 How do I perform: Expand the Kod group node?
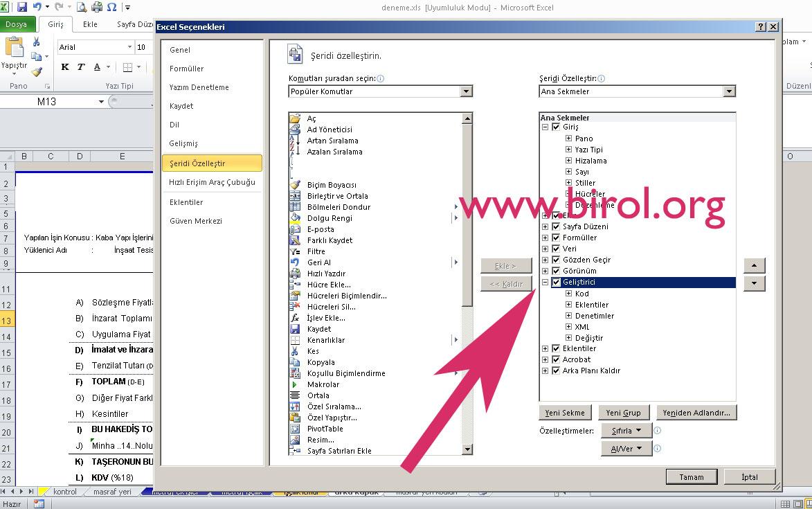pos(568,294)
